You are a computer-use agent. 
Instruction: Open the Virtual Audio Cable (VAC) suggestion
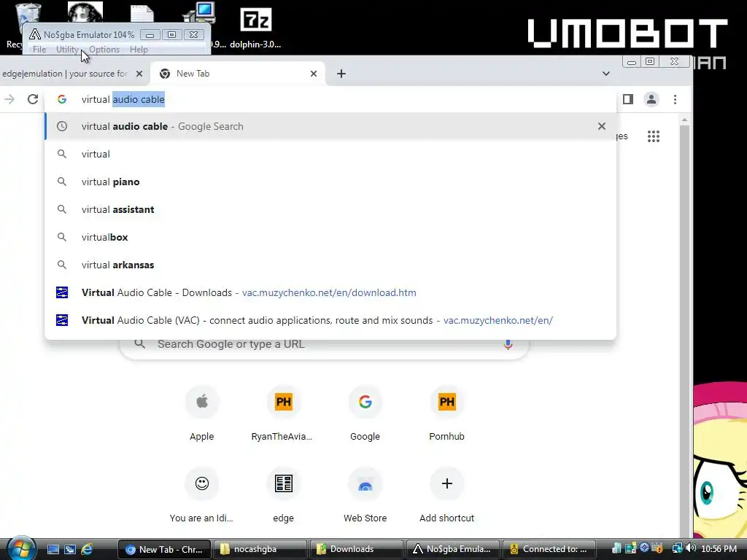coord(330,320)
